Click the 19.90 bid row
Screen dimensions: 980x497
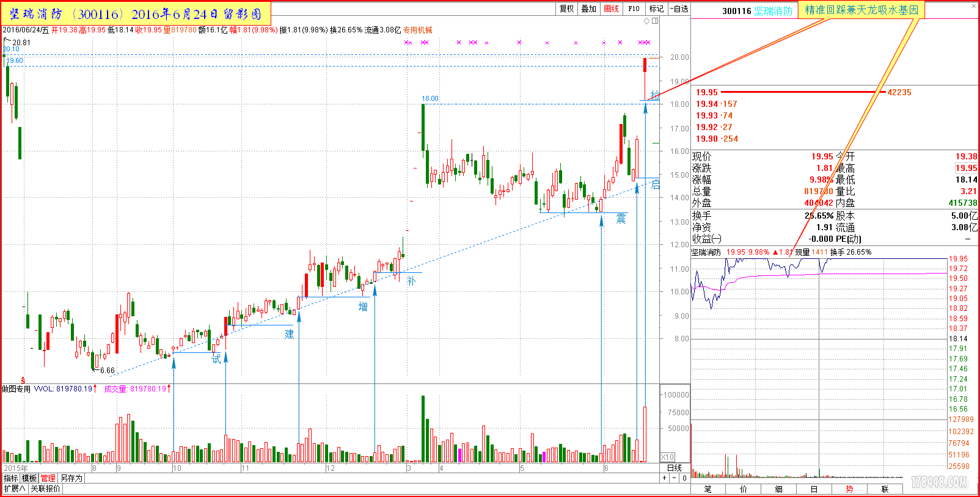717,139
